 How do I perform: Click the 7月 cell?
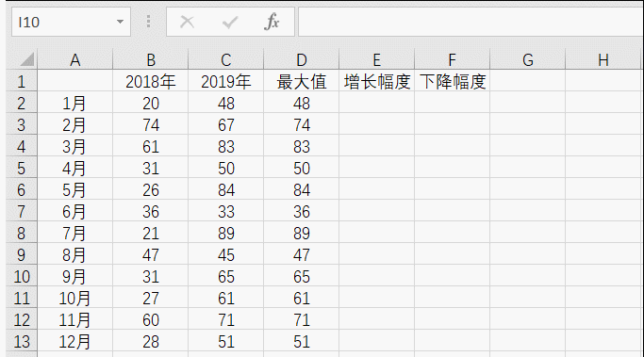click(x=75, y=233)
